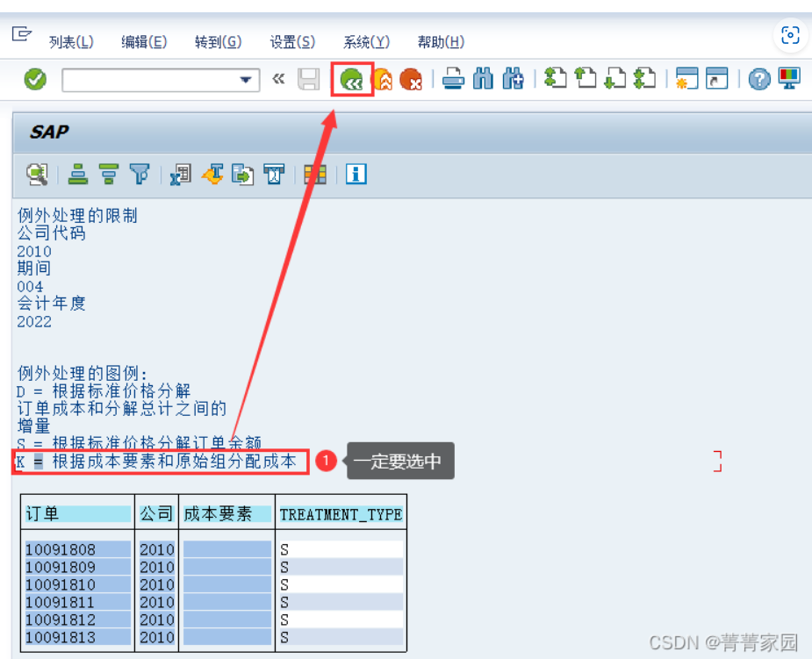Open the 编辑(E) menu
Screen dimensions: 812x659
click(x=144, y=42)
